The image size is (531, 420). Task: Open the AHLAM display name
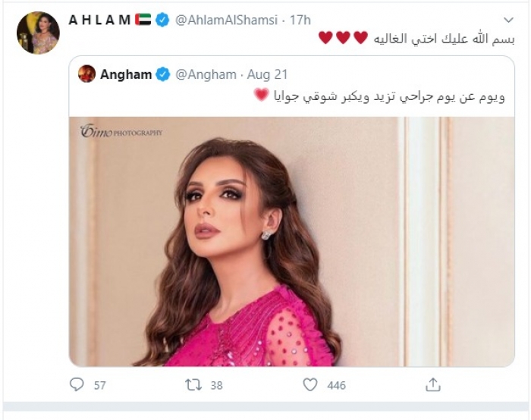point(99,20)
